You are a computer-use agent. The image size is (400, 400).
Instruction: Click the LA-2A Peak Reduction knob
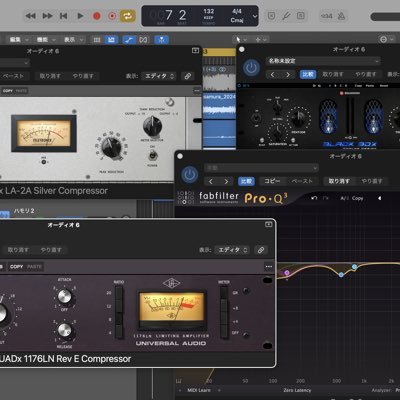point(111,147)
